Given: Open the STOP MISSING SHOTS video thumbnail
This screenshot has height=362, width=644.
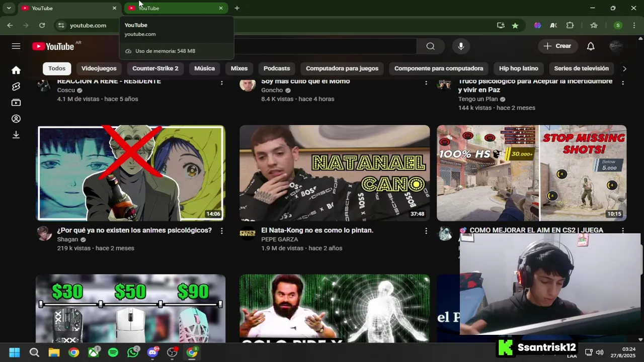Looking at the screenshot, I should point(532,173).
